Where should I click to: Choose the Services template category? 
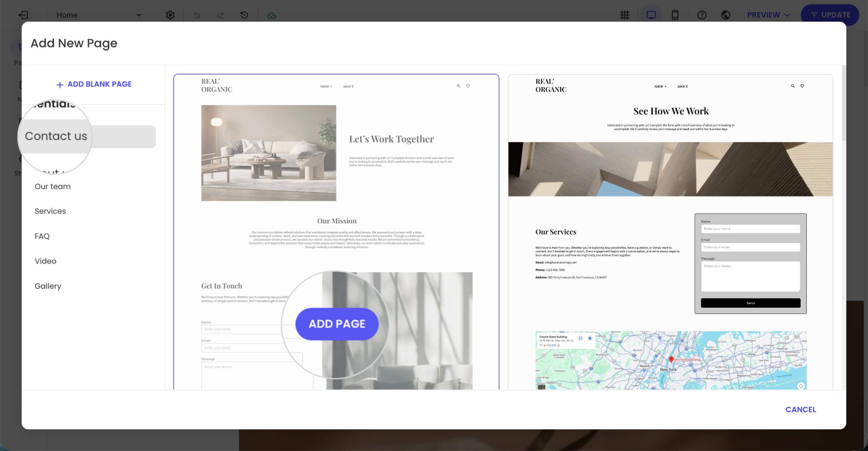(x=51, y=211)
